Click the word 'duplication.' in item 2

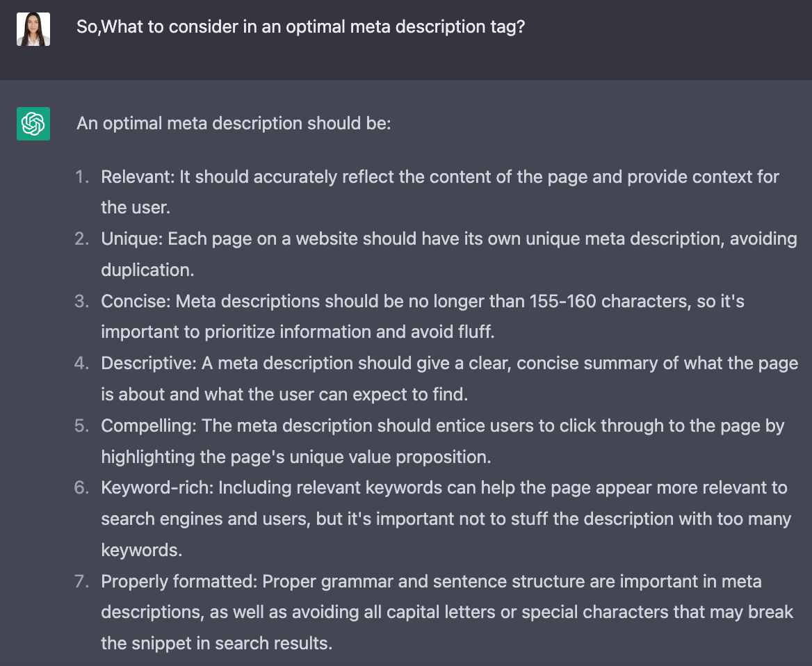point(147,270)
